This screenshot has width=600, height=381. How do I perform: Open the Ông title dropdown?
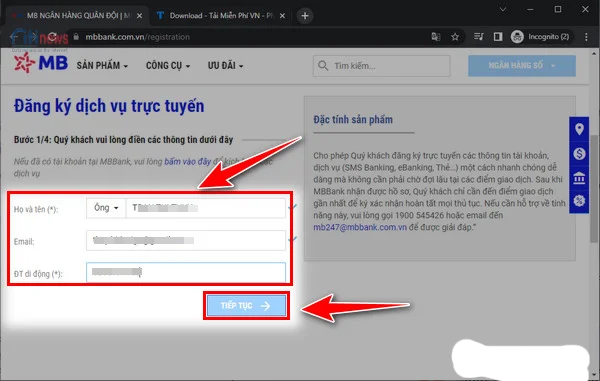tap(106, 208)
